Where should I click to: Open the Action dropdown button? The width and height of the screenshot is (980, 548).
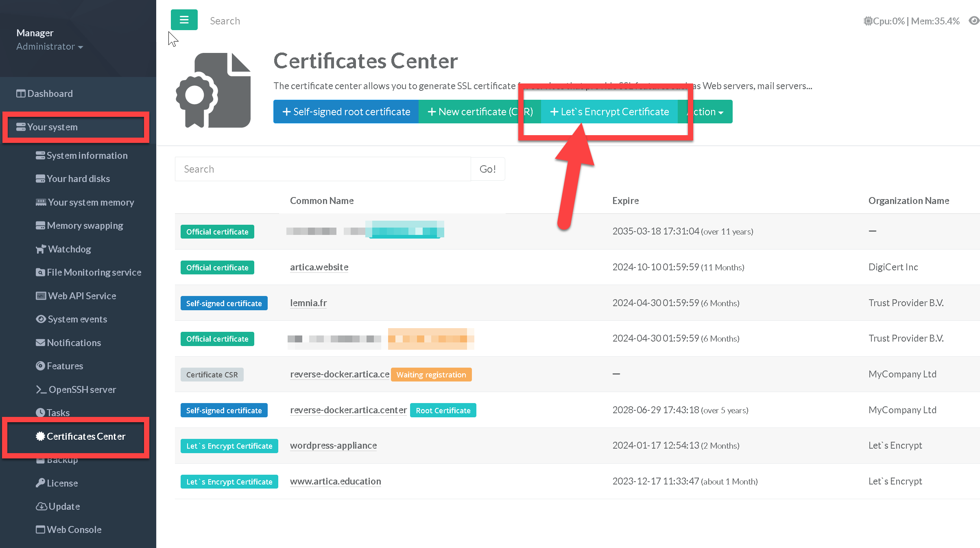click(x=709, y=112)
